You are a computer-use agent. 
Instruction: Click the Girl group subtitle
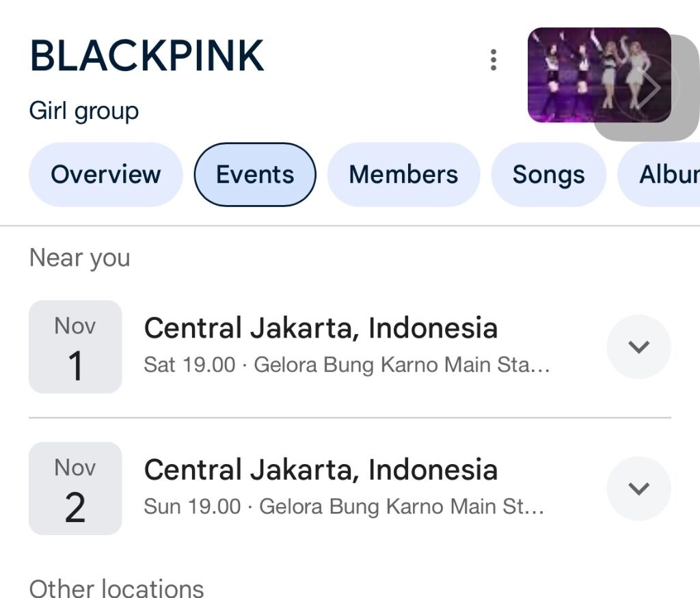pos(84,111)
